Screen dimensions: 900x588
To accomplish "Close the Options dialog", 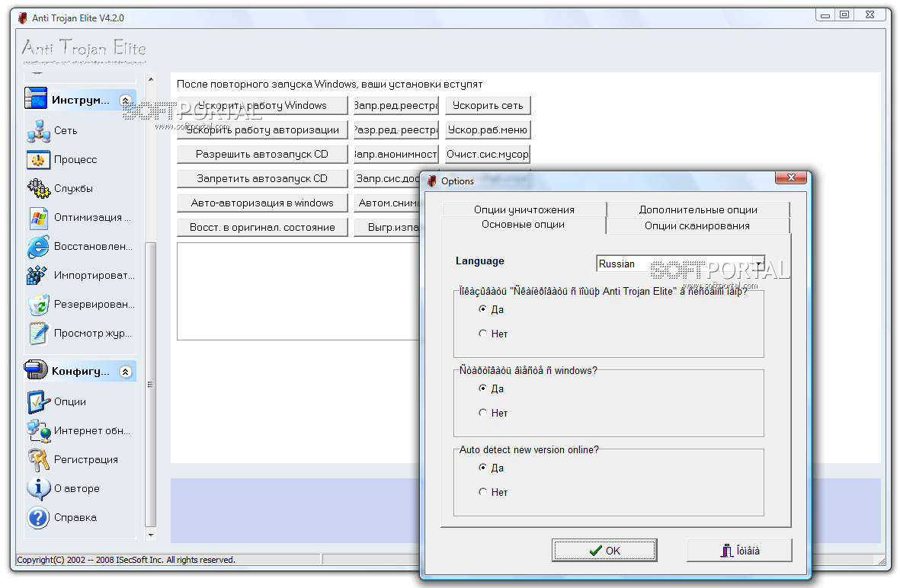I will click(791, 177).
